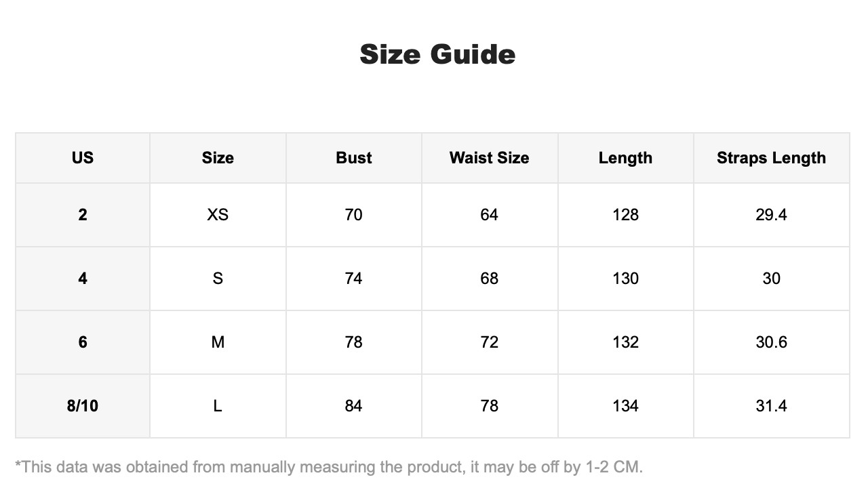Select waist size value 68

pos(490,279)
